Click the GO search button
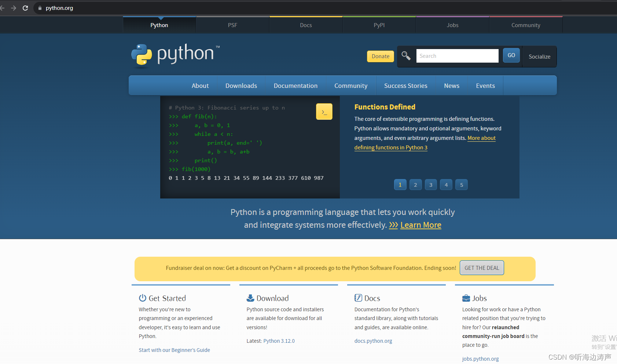Viewport: 617px width, 364px height. (x=511, y=55)
